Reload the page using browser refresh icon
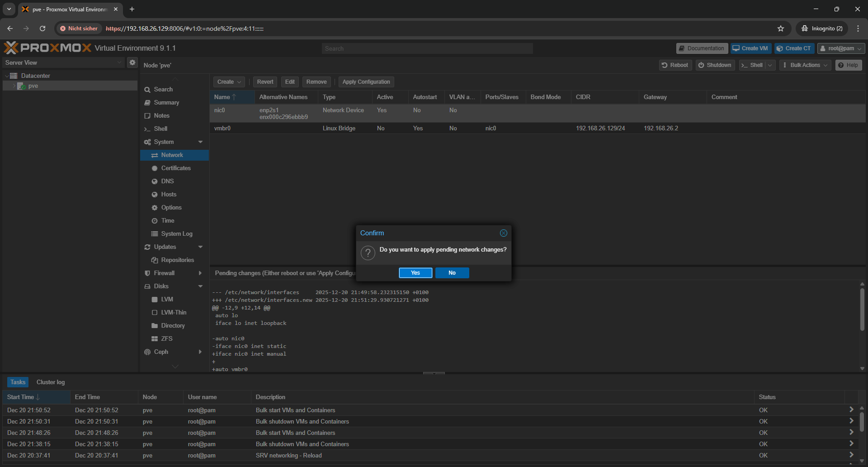 (x=42, y=29)
